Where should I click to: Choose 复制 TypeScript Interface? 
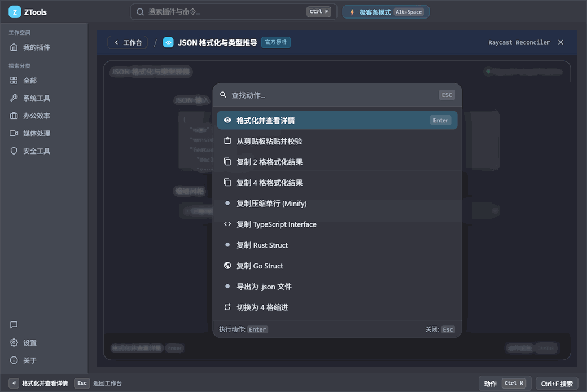tap(337, 224)
